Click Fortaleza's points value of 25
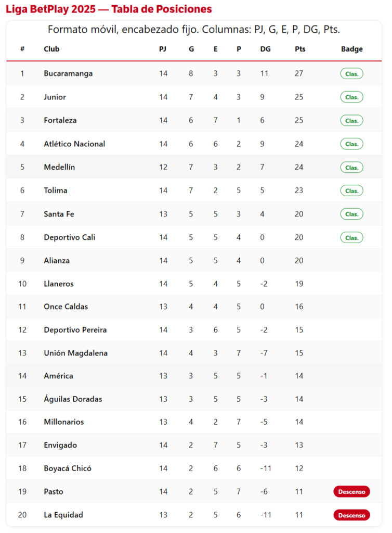Viewport: 392px width, 533px height. click(299, 120)
